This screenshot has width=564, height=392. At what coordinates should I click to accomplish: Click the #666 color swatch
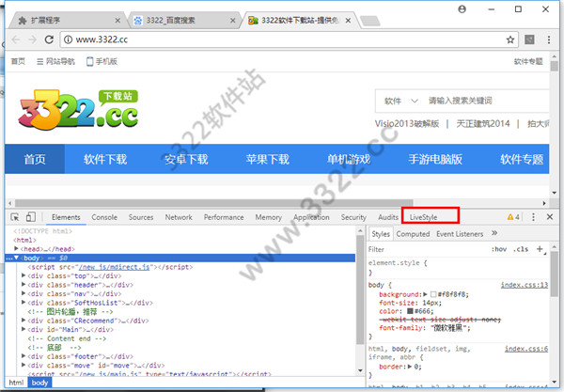point(410,311)
